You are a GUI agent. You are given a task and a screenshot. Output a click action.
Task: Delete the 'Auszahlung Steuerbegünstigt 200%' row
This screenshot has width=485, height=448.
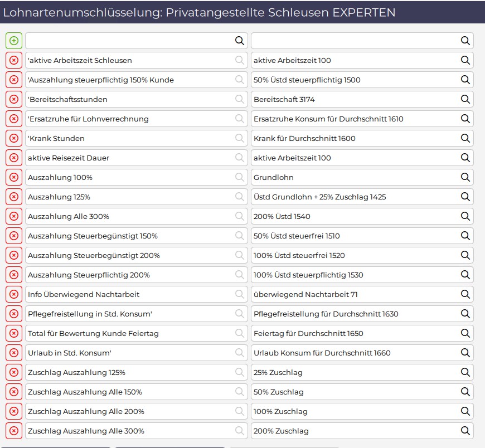point(14,255)
